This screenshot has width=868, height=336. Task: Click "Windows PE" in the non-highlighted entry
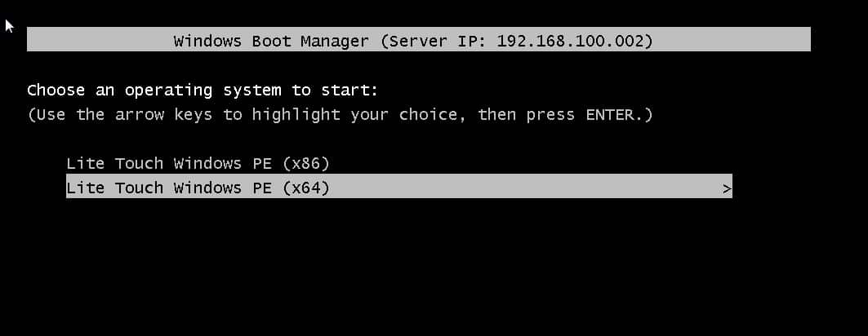223,164
